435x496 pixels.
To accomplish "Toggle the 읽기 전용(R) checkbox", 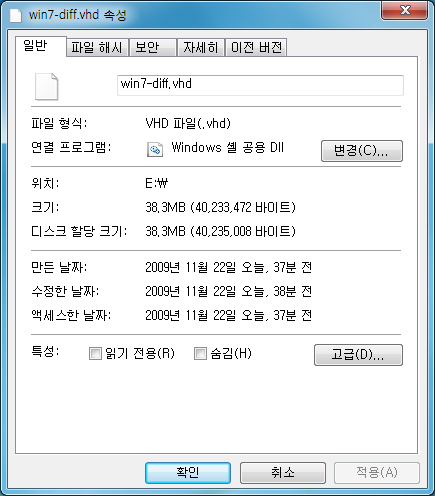I will (x=95, y=353).
